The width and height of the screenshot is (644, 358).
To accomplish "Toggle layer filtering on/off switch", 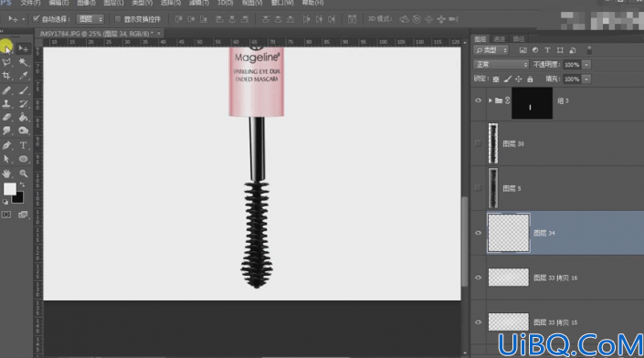I will (589, 50).
